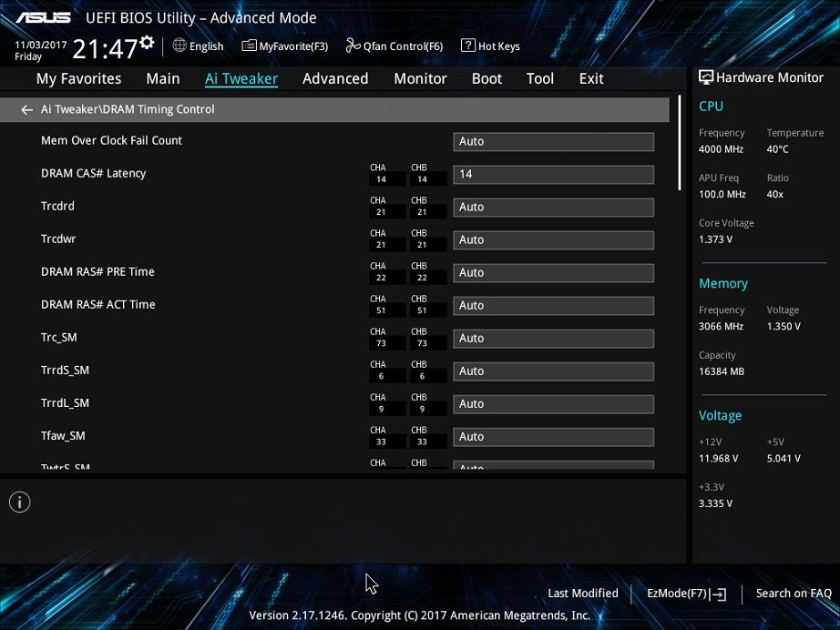Click CPU frequency 4000 MHz value

tap(721, 149)
